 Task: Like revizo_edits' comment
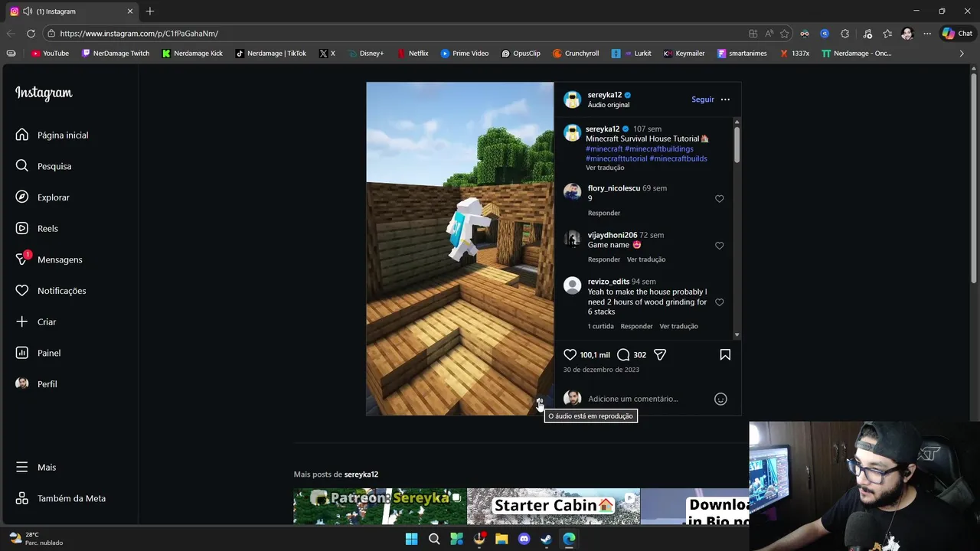click(x=719, y=302)
